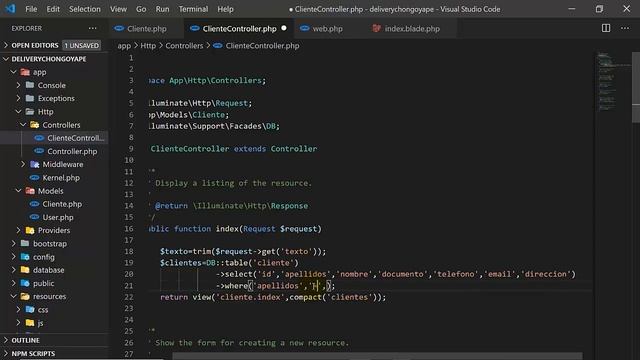This screenshot has height=360, width=640.
Task: Expand the js folder
Action: [18, 323]
